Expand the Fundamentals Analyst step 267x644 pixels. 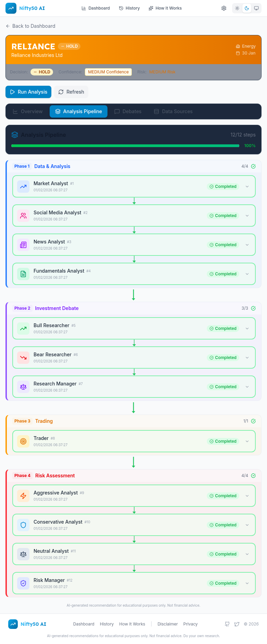(x=247, y=274)
